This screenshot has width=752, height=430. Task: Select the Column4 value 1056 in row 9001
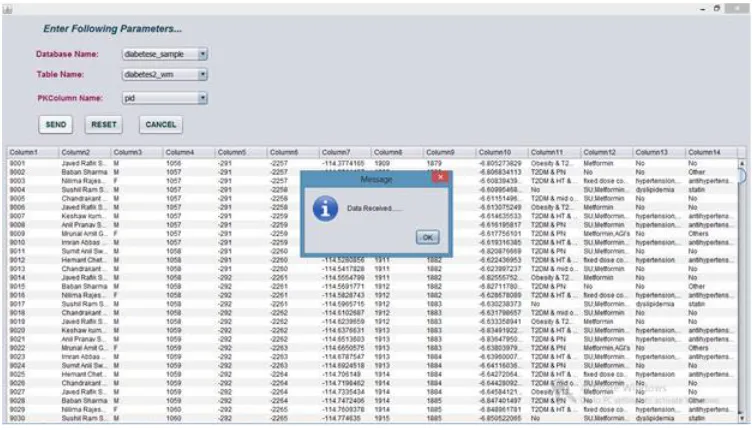coord(190,163)
